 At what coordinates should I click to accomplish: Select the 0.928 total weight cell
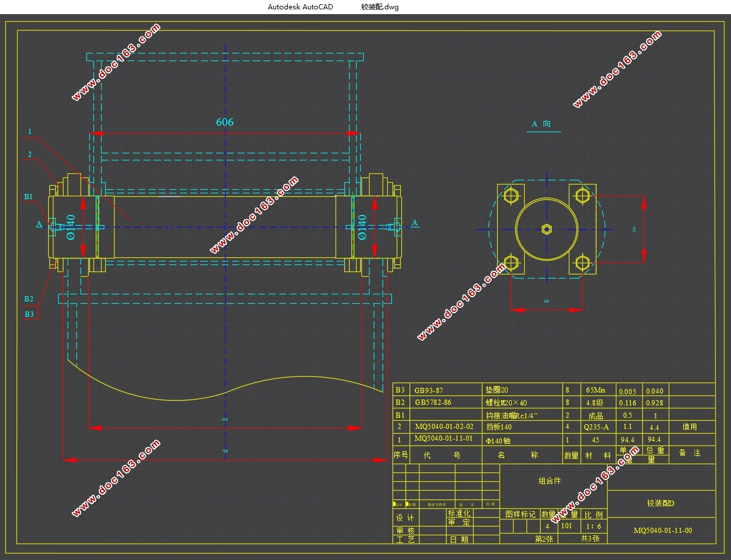point(655,403)
